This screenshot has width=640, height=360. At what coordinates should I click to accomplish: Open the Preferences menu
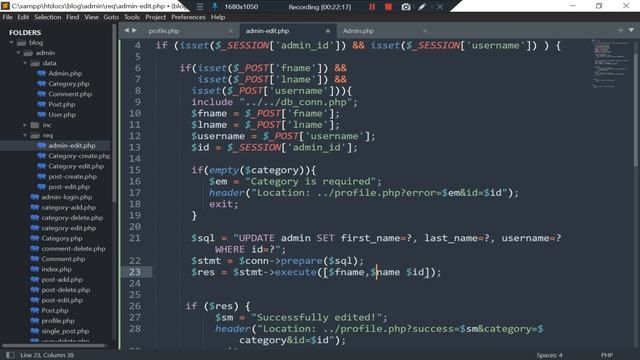pyautogui.click(x=188, y=17)
